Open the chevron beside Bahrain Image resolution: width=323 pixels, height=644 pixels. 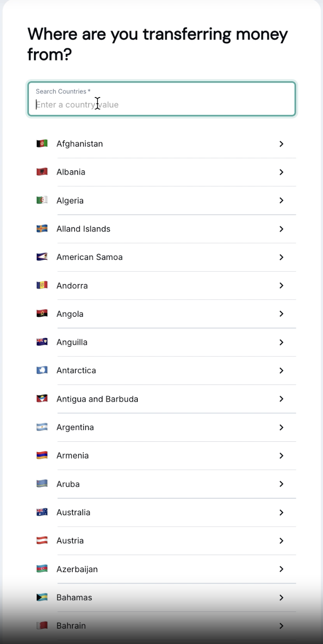click(281, 626)
